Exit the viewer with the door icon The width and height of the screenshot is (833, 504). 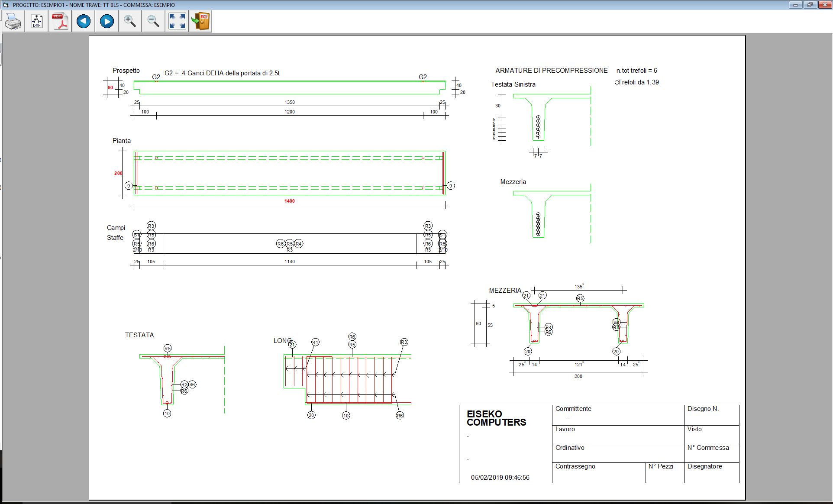[200, 21]
